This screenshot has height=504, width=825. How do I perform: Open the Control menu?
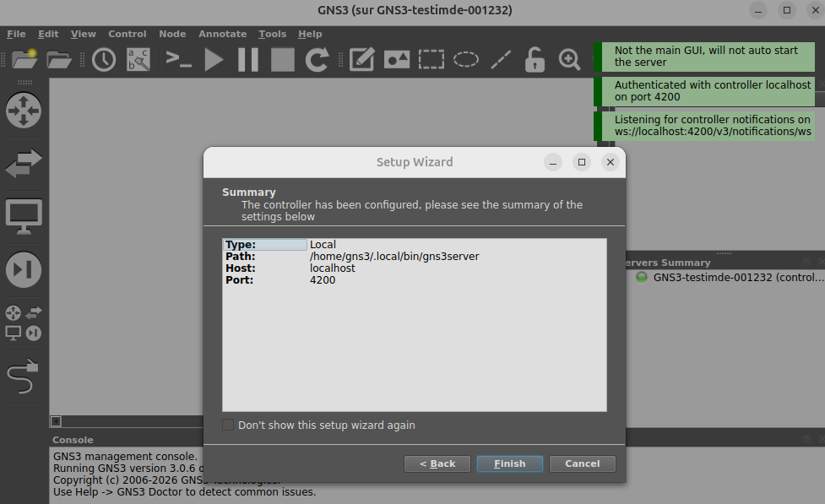point(127,34)
